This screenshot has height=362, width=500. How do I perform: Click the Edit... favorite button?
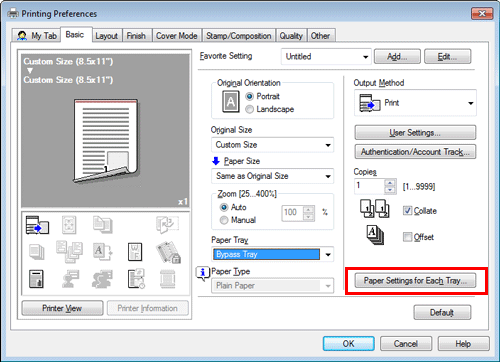pyautogui.click(x=448, y=57)
